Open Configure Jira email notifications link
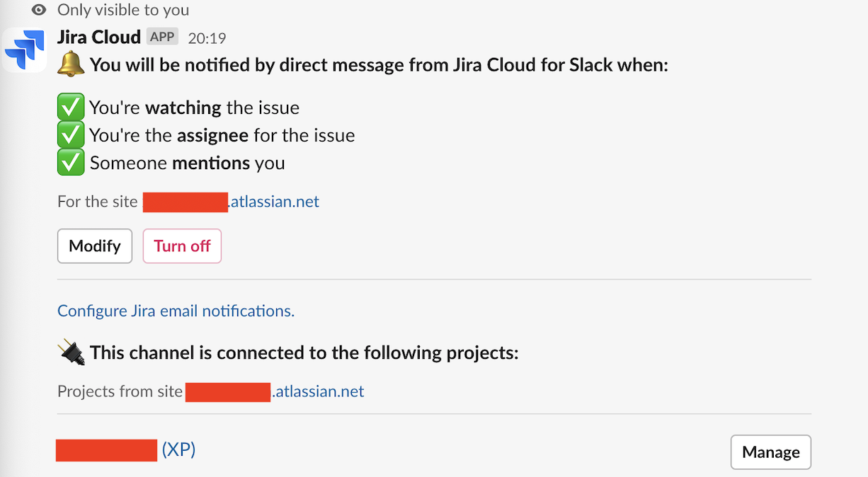 [x=175, y=311]
